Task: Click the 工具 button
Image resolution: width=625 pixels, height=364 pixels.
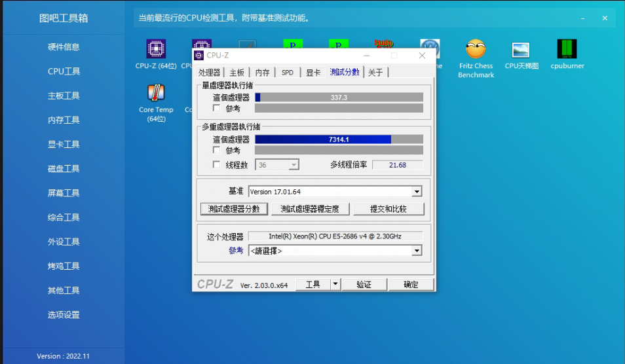Action: pyautogui.click(x=313, y=284)
